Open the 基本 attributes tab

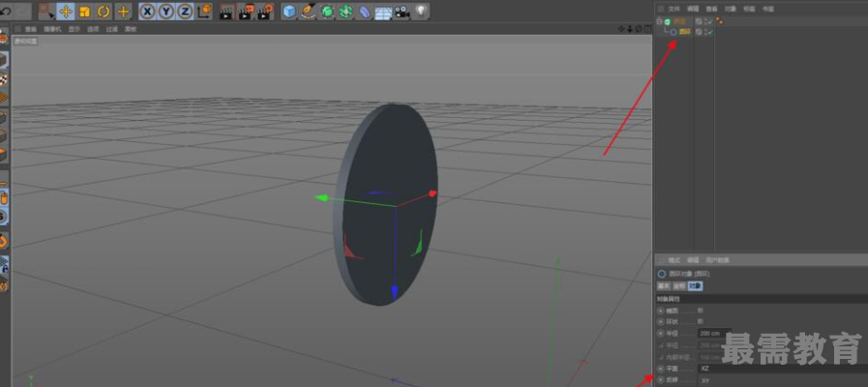(663, 285)
